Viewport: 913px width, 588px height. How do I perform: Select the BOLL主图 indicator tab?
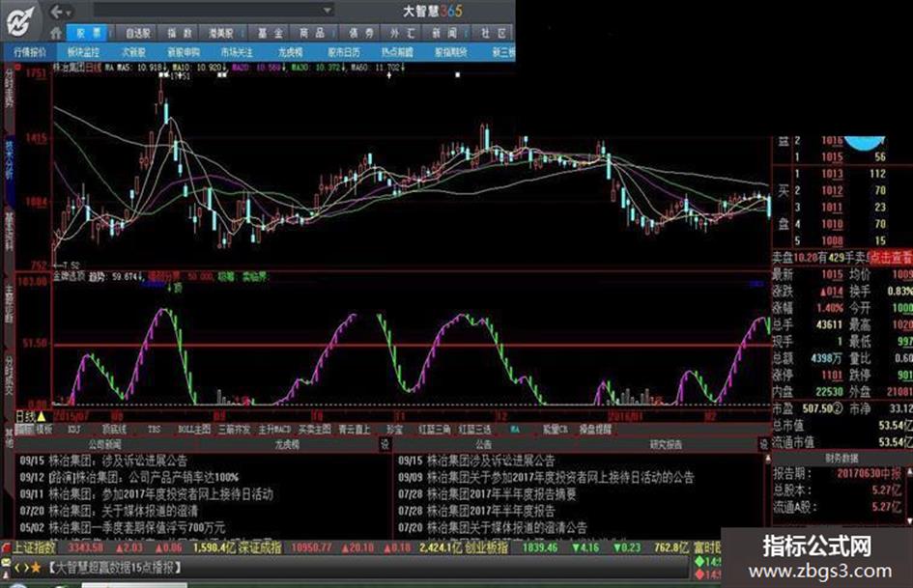(x=194, y=429)
